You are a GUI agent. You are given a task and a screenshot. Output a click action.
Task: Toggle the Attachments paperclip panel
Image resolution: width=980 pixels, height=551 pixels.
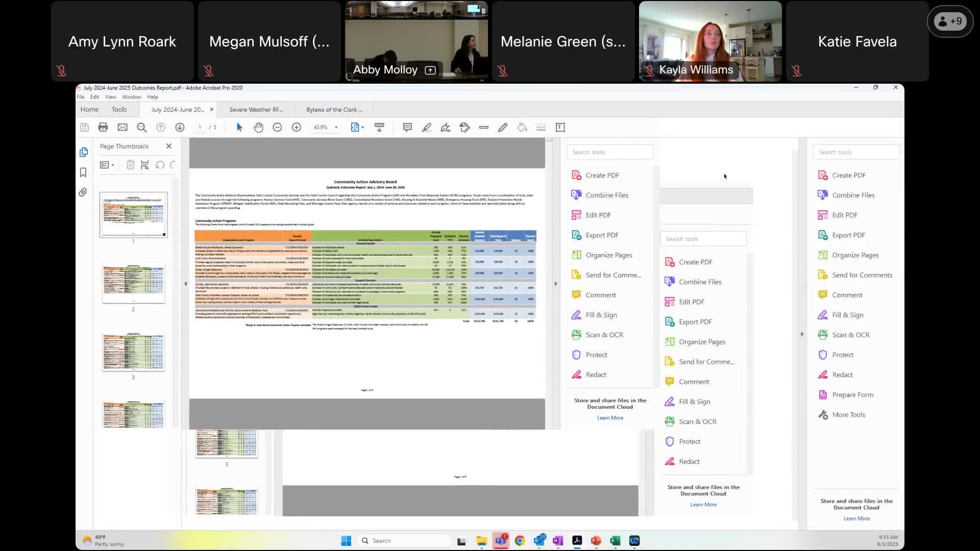pos(83,192)
